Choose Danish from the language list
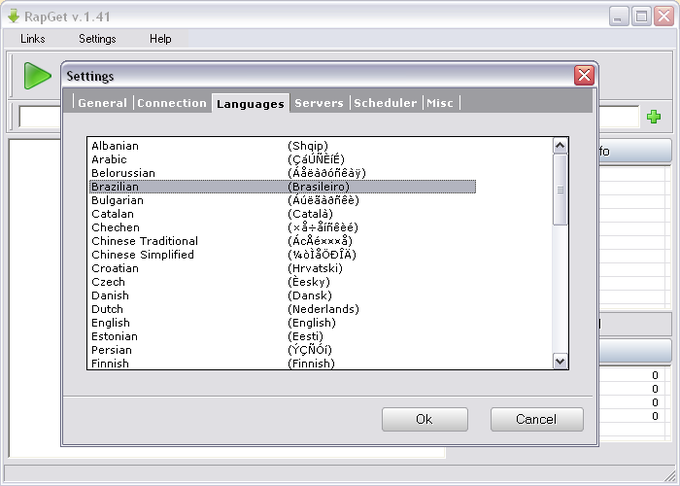680x486 pixels. tap(282, 295)
